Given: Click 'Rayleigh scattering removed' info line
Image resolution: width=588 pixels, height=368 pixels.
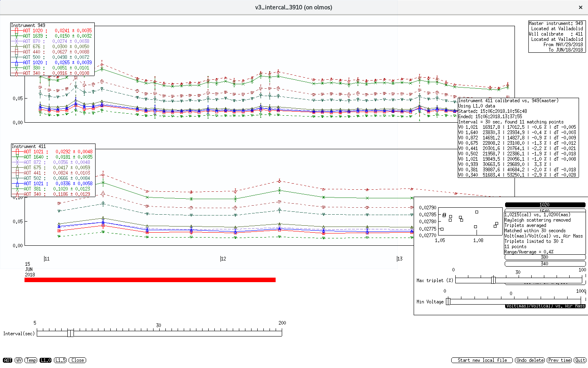Looking at the screenshot, I should [537, 220].
